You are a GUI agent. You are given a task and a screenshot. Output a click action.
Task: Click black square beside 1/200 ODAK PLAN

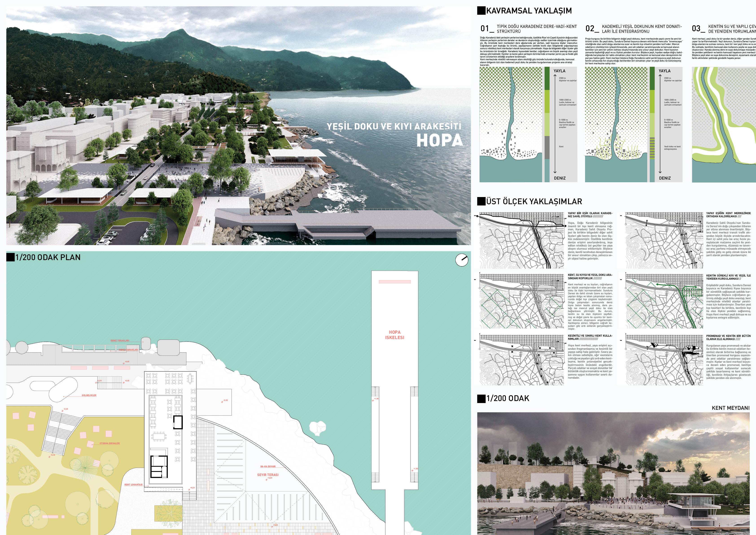10,257
